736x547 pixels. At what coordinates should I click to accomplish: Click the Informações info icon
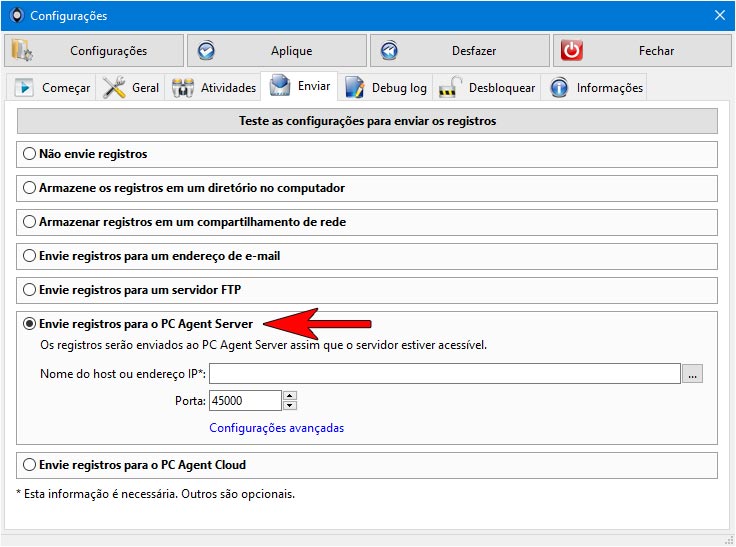[559, 88]
